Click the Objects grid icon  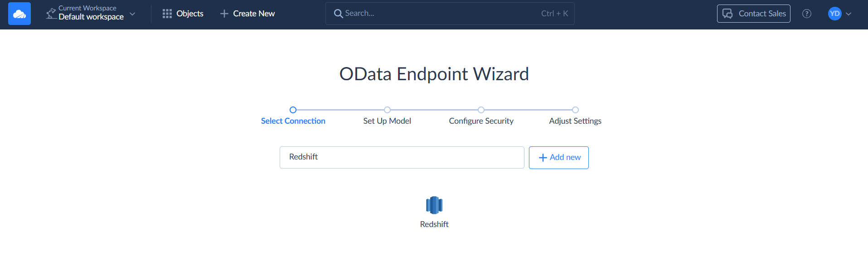(167, 14)
